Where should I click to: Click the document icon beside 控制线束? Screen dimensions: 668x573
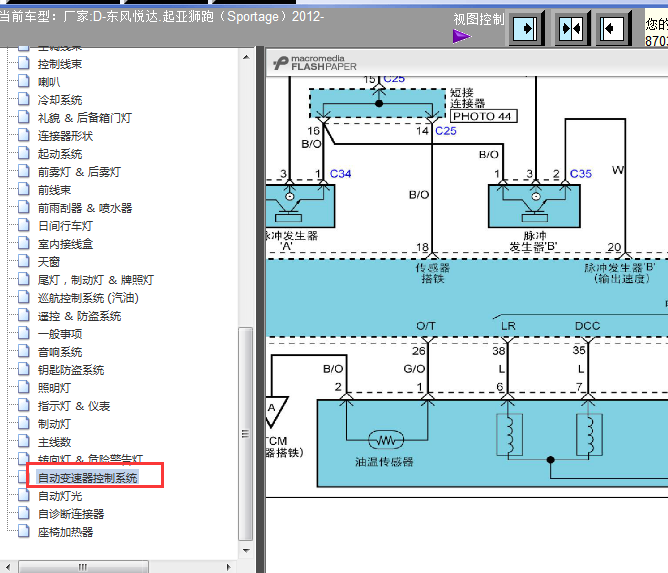click(x=24, y=63)
